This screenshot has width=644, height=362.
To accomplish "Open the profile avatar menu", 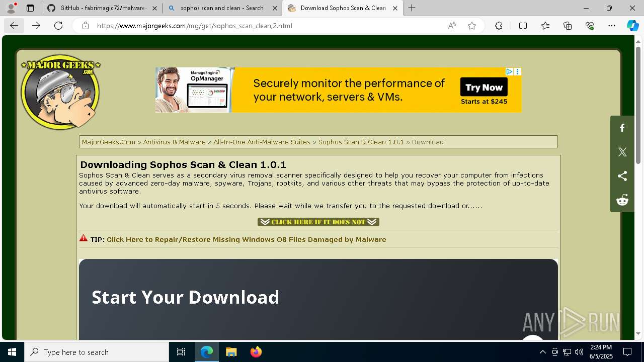I will coord(11,8).
